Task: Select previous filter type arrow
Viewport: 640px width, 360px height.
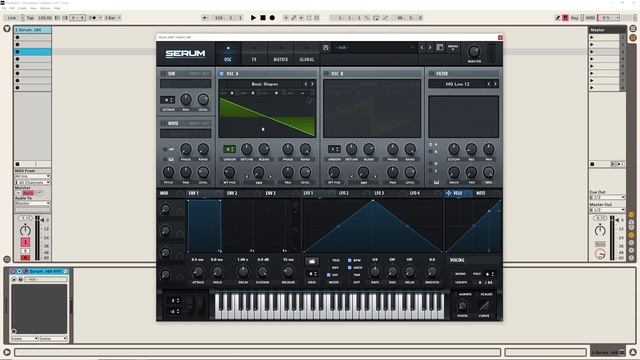Action: pyautogui.click(x=489, y=84)
